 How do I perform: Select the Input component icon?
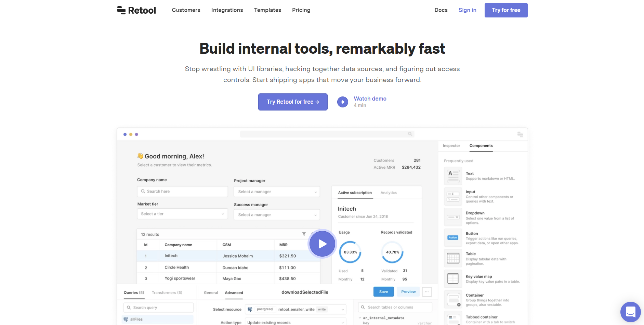(453, 196)
